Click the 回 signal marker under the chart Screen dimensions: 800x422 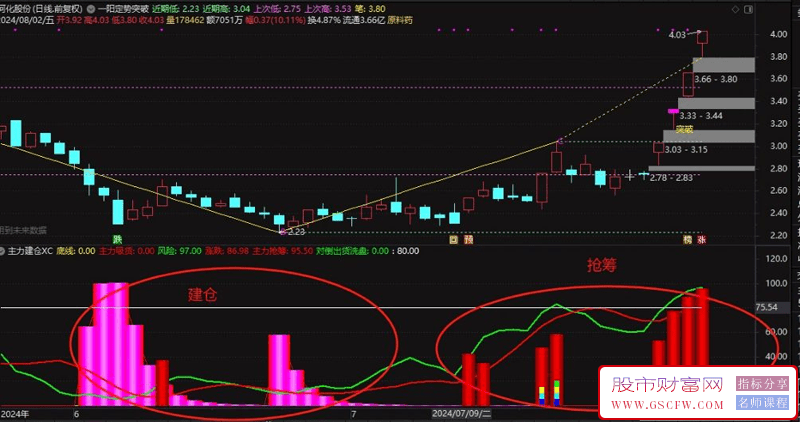pos(454,239)
